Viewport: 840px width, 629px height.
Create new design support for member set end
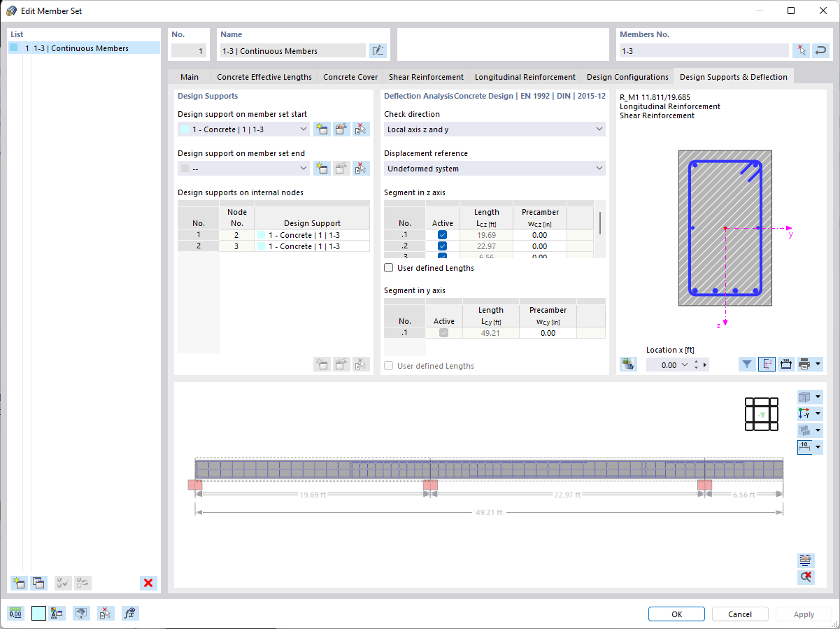tap(322, 168)
